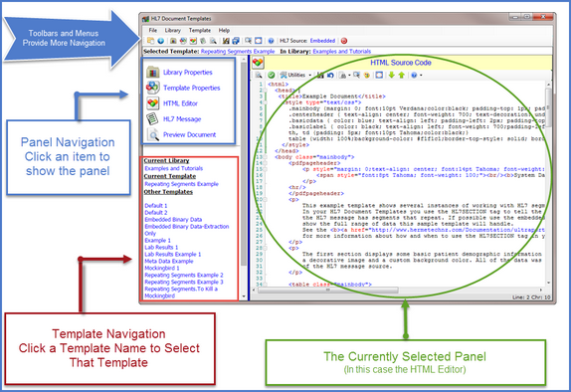Click the blue full-screen frame icon in editor toolbar

coord(379,75)
